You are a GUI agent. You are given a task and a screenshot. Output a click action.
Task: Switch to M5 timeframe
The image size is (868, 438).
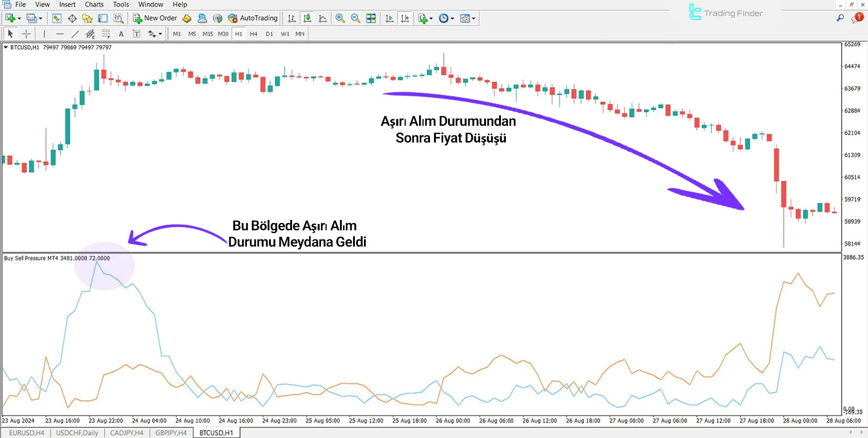coord(192,34)
